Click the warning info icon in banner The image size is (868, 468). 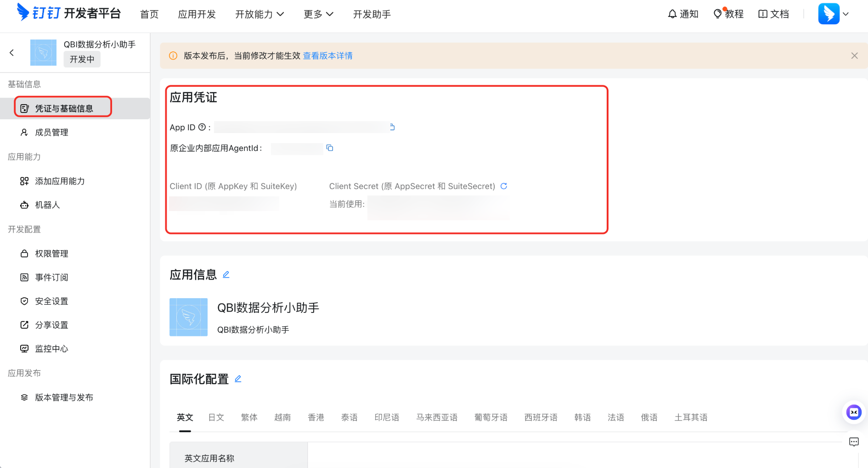tap(173, 56)
